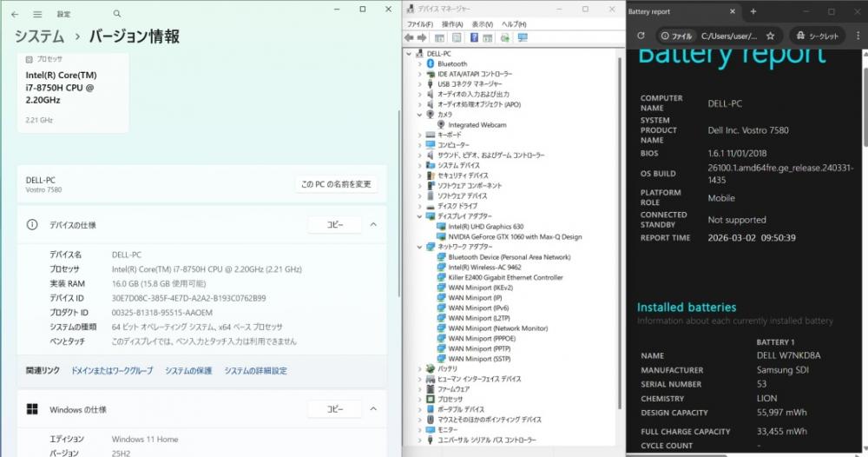Collapse the Windows の仕様 section chevron
The image size is (868, 457).
click(373, 409)
